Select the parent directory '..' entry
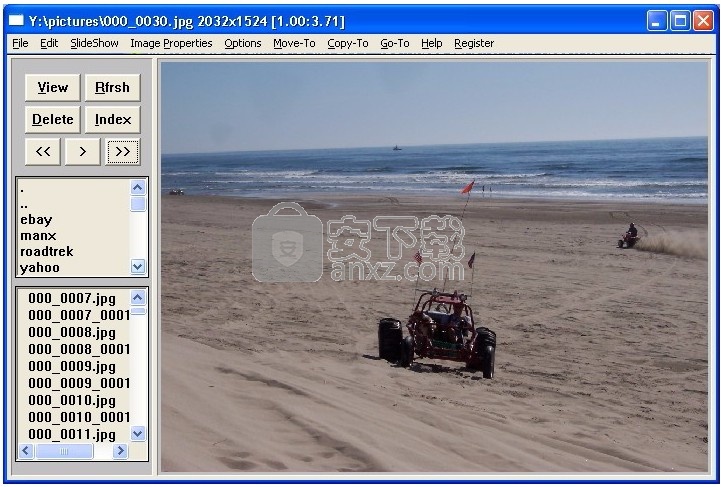This screenshot has height=487, width=721. click(24, 204)
